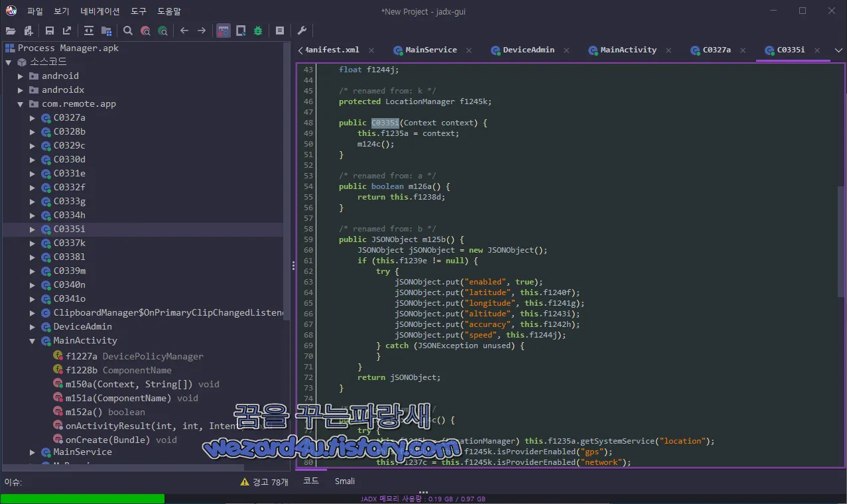Viewport: 847px width, 504px height.
Task: Click the jadx-gui application logo icon
Action: 11,11
